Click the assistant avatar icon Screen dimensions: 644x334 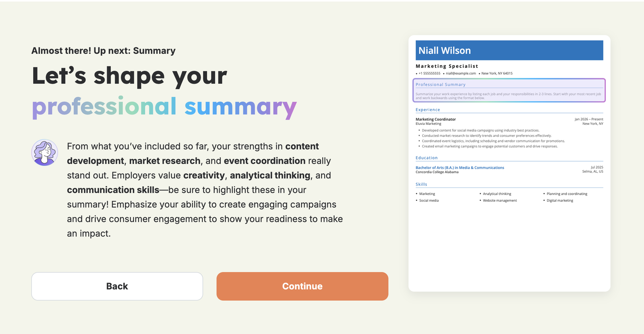(x=44, y=152)
